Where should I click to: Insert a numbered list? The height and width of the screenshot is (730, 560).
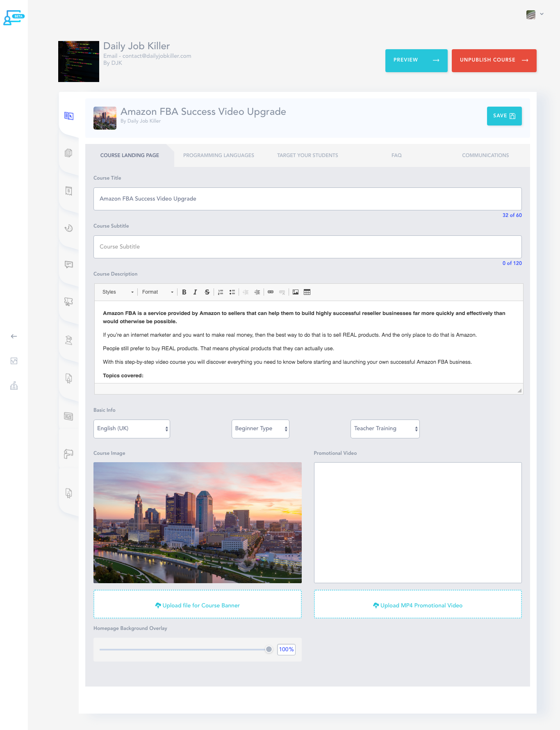pyautogui.click(x=221, y=292)
